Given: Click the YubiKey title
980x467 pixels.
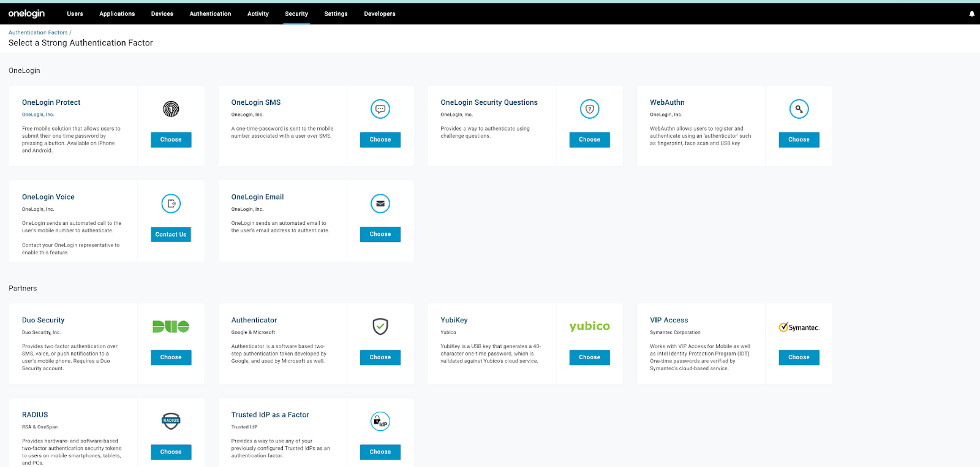Looking at the screenshot, I should click(x=454, y=320).
